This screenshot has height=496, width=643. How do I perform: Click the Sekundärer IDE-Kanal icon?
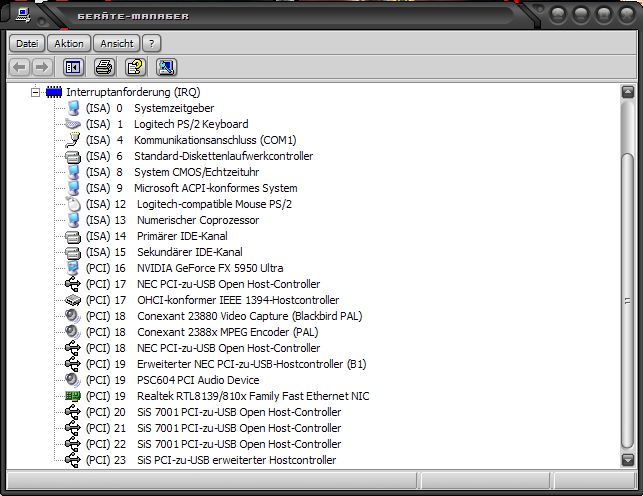click(x=73, y=253)
